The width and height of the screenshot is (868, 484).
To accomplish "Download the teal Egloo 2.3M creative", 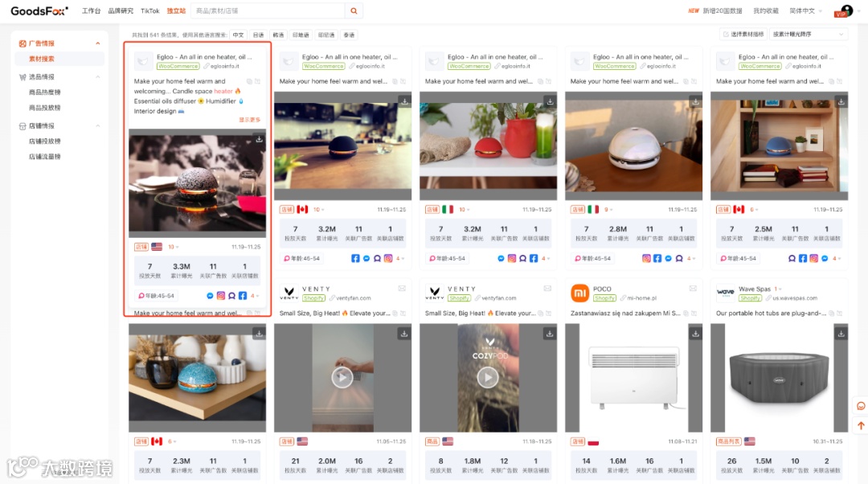I will click(259, 334).
